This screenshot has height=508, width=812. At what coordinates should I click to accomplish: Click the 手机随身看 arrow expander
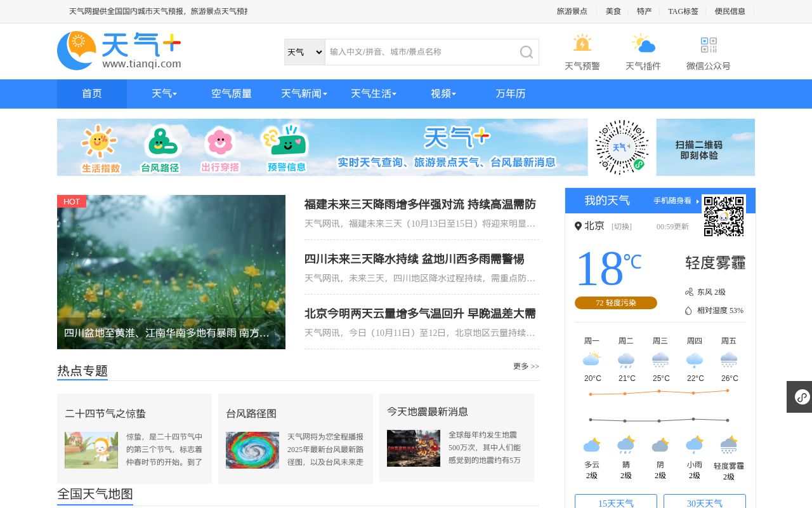click(x=697, y=201)
